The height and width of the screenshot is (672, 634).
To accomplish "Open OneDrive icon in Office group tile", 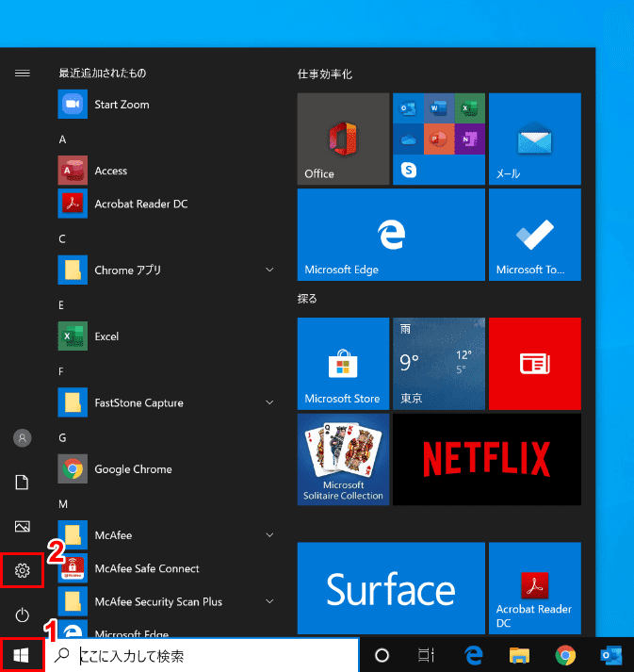I will (x=408, y=139).
